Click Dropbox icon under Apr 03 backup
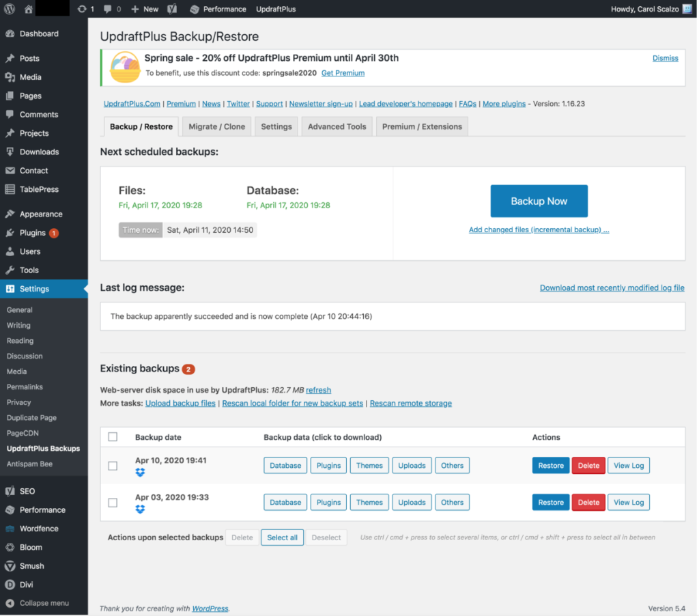Viewport: 699px width, 616px height. (140, 509)
